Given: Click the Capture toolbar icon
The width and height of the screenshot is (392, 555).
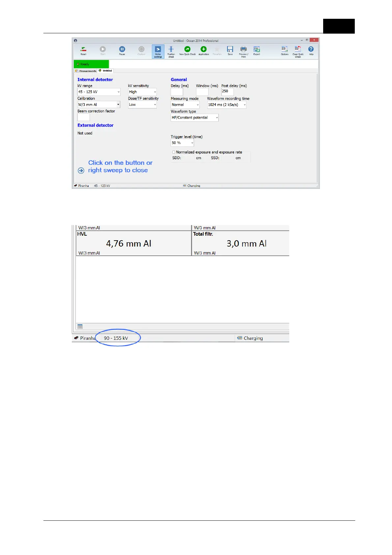Looking at the screenshot, I should coord(141,49).
